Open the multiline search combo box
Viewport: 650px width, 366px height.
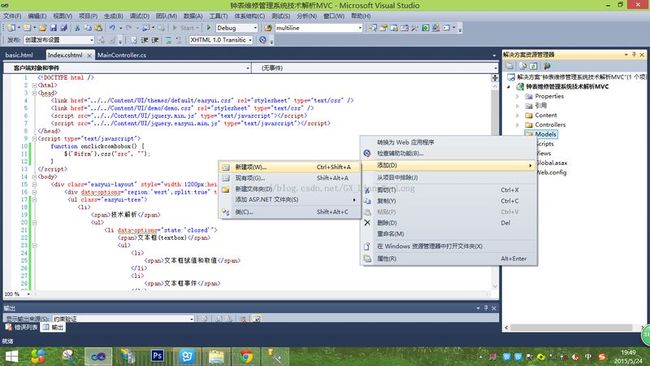[319, 28]
